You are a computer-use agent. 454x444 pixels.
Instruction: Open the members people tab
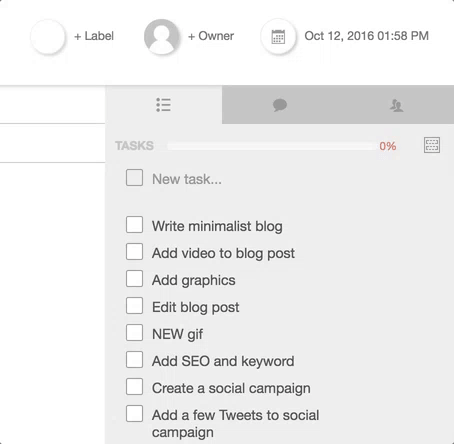[396, 105]
